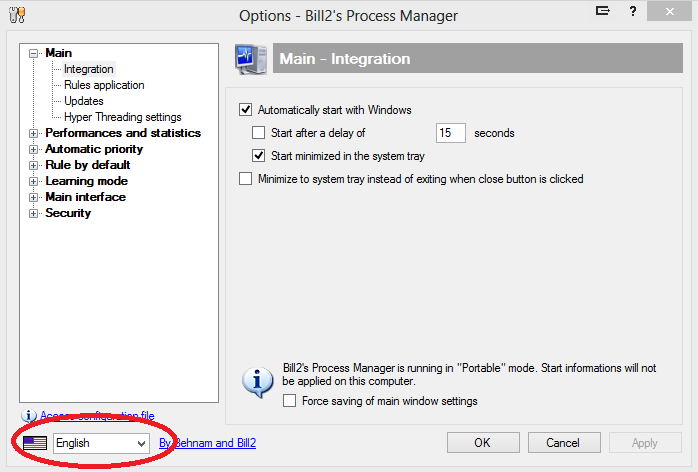Click the Main - Integration monitor icon
The height and width of the screenshot is (472, 698).
coord(250,60)
